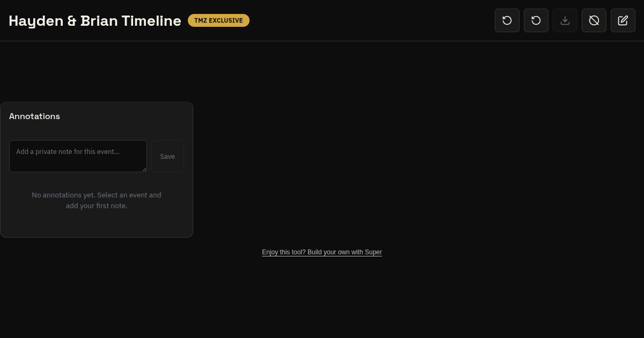Click the crossed-out circle icon
The image size is (644, 338).
tap(594, 20)
